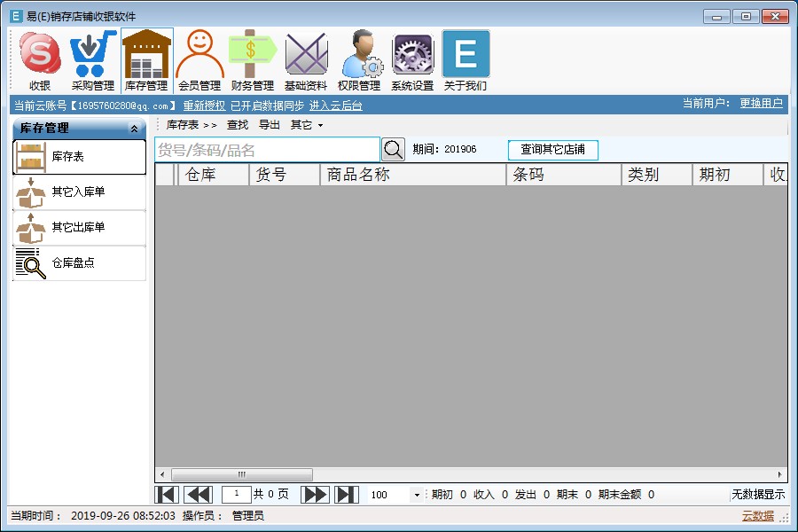Select 仓库盘点 in the sidebar
This screenshot has width=798, height=532.
(x=79, y=263)
